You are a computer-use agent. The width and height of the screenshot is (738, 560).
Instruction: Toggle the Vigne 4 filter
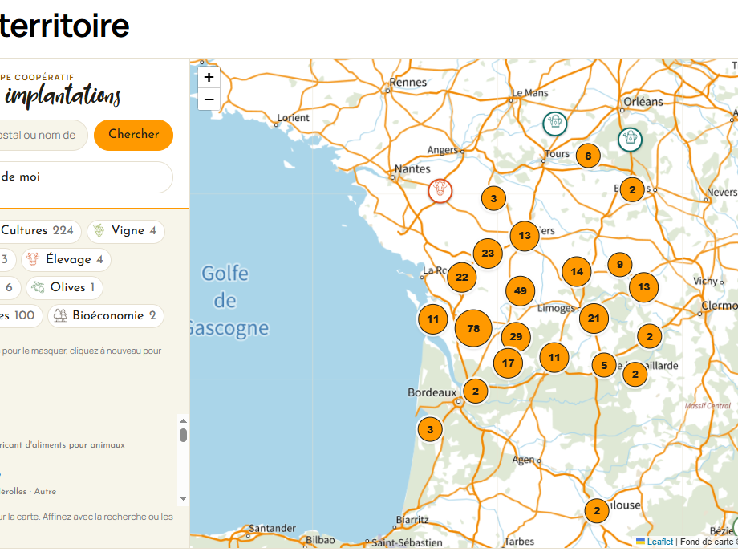point(126,231)
